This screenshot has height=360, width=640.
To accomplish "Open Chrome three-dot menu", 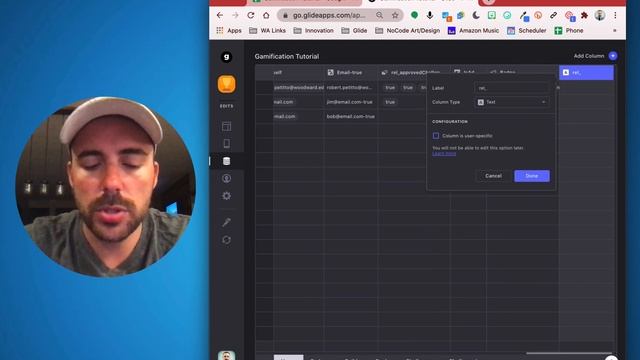I will [x=615, y=15].
